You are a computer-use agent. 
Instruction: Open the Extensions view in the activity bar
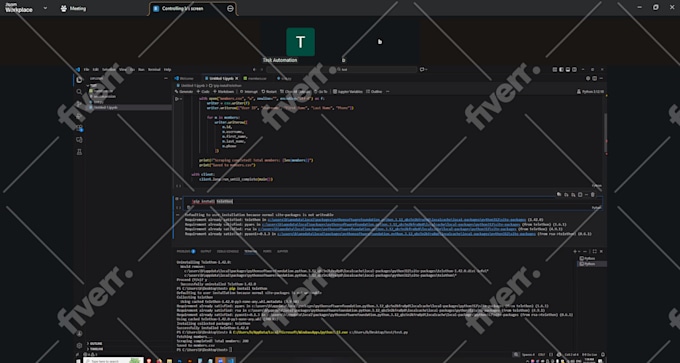(79, 128)
